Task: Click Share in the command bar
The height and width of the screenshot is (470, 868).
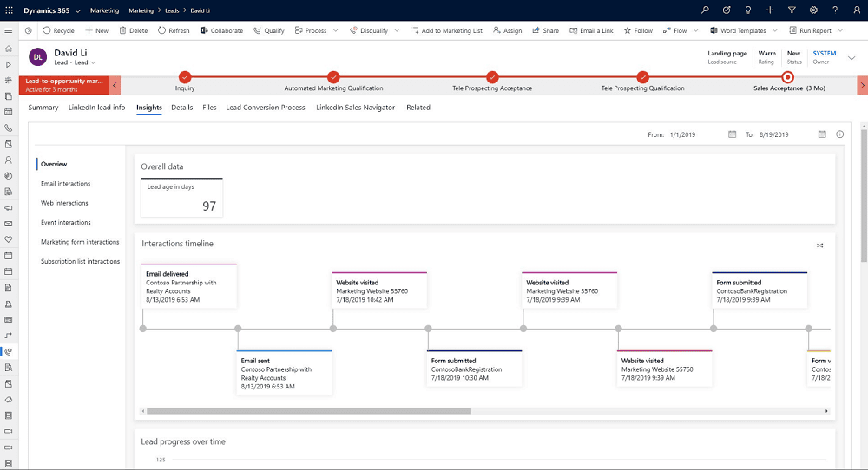Action: pyautogui.click(x=546, y=30)
